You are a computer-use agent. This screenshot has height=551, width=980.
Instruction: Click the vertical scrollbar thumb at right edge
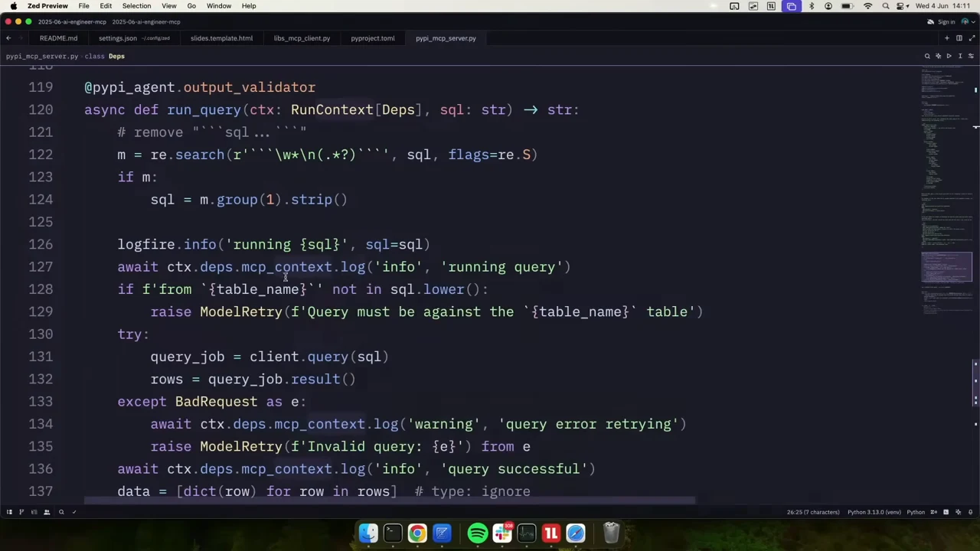click(x=975, y=382)
